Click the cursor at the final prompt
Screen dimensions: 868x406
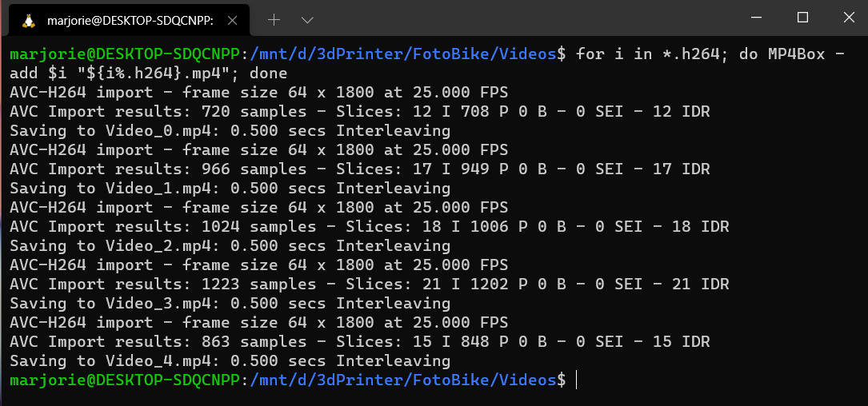pyautogui.click(x=576, y=380)
